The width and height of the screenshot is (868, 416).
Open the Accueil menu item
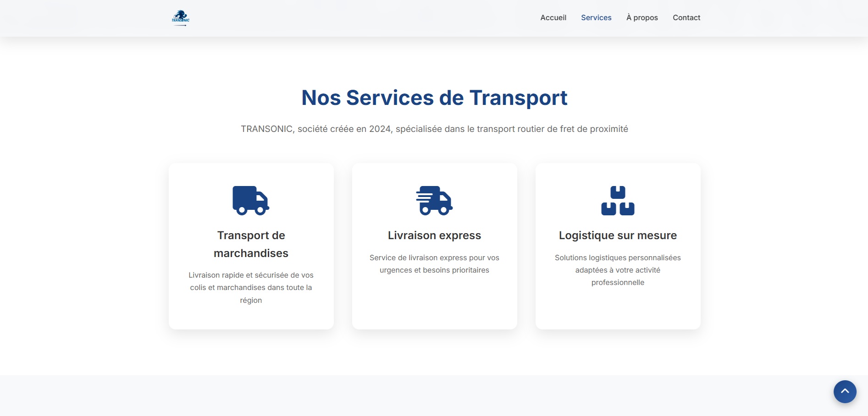553,17
